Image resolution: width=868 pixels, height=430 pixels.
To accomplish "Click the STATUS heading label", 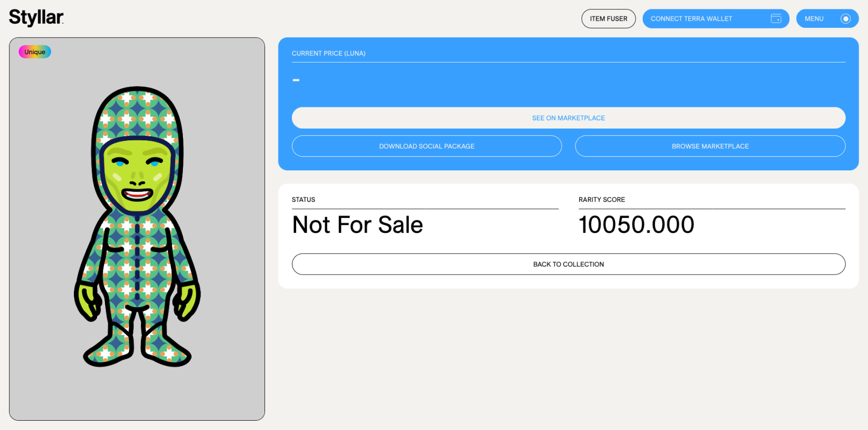I will point(303,200).
